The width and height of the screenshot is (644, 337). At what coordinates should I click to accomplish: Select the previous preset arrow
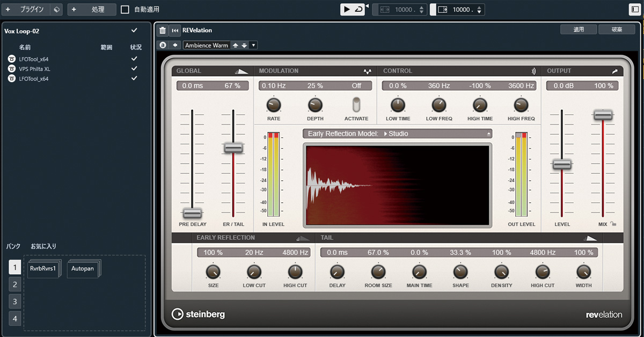coord(235,45)
